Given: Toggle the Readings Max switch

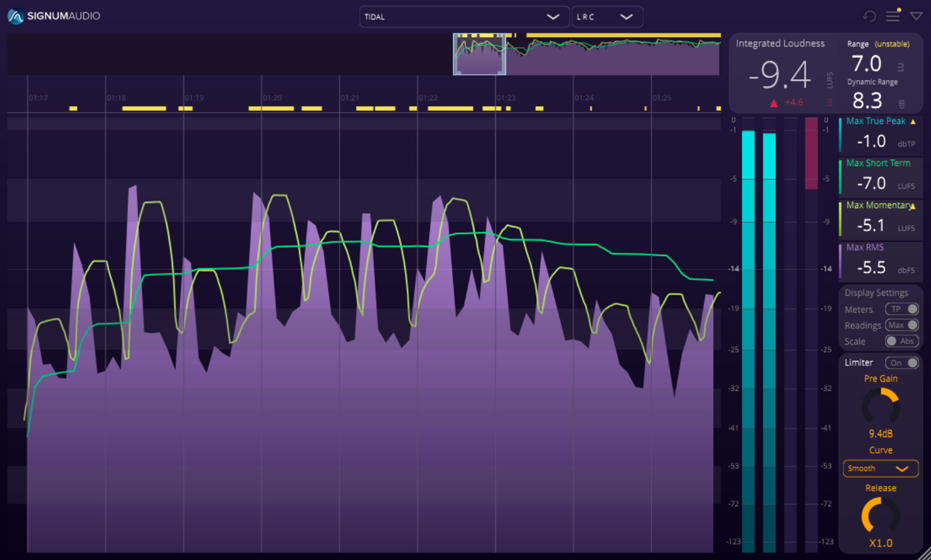Looking at the screenshot, I should (x=902, y=326).
